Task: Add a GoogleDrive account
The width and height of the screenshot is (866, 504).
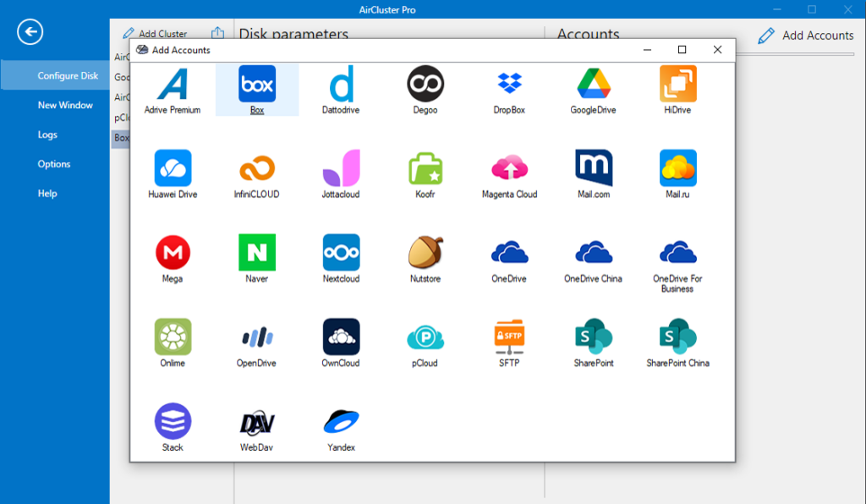Action: [594, 84]
